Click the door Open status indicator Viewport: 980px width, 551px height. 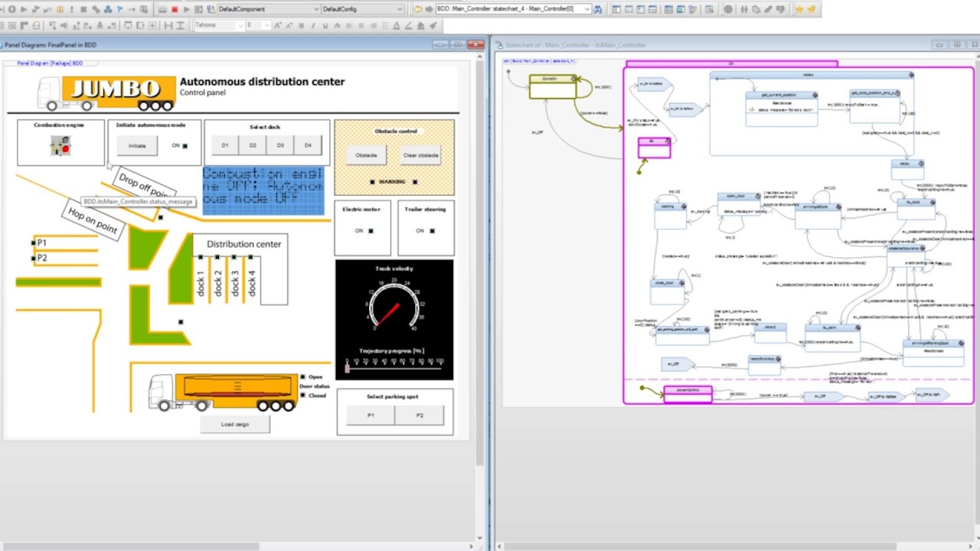pos(303,377)
